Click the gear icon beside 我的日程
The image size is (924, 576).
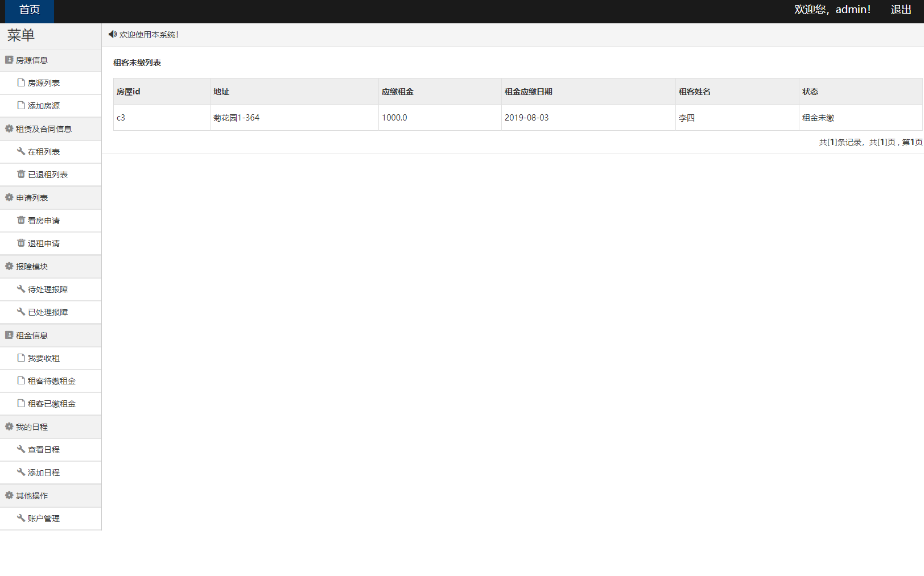pos(9,426)
